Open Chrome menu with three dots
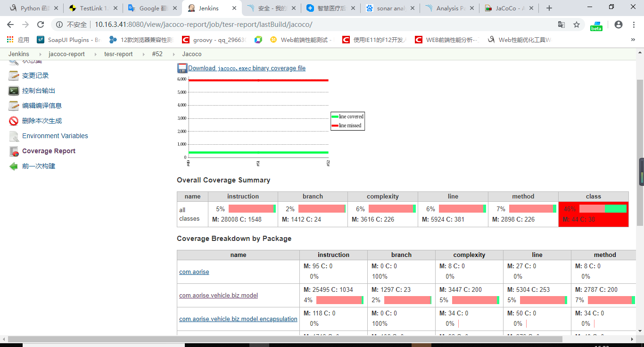644x347 pixels. click(x=633, y=24)
